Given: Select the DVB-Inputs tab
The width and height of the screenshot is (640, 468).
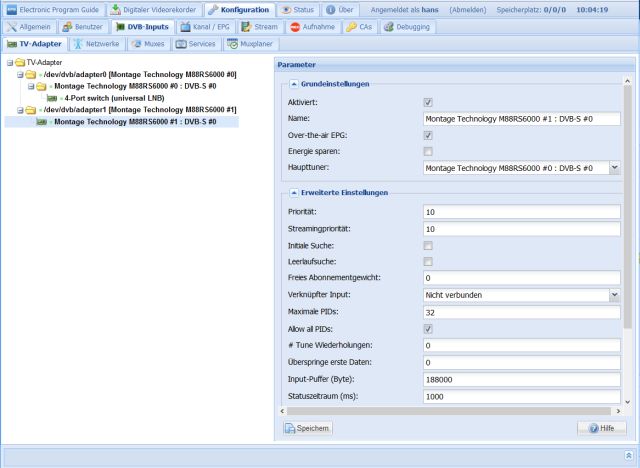Looking at the screenshot, I should (142, 27).
